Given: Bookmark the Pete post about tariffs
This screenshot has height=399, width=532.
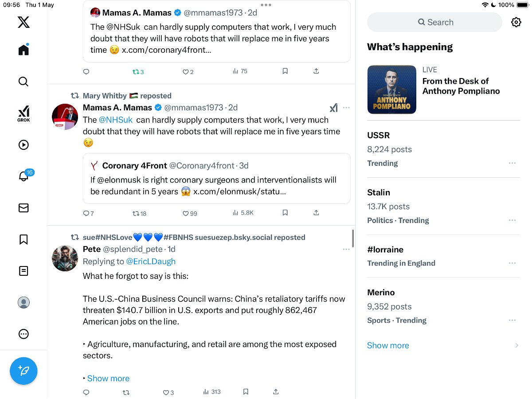Looking at the screenshot, I should click(x=246, y=392).
